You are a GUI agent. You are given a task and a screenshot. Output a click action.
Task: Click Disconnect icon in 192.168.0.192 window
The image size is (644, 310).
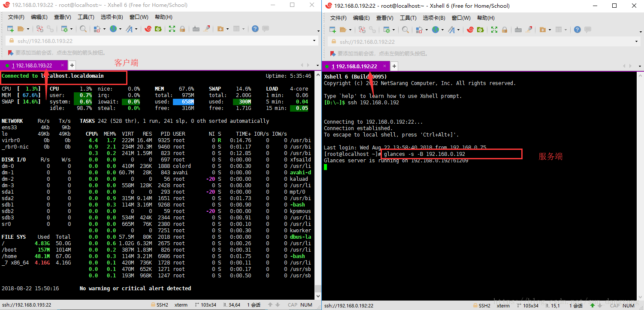click(362, 30)
